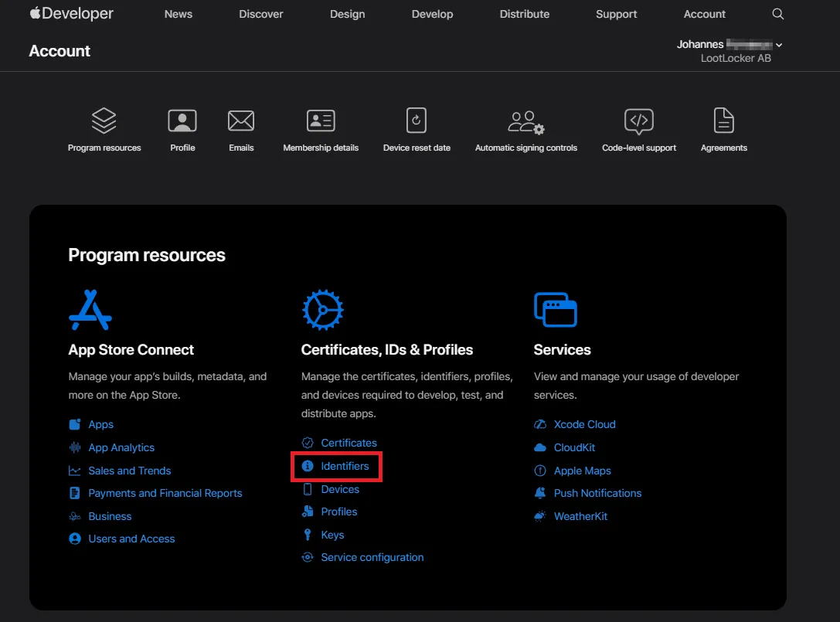Click the App Analytics waveform icon

click(75, 447)
